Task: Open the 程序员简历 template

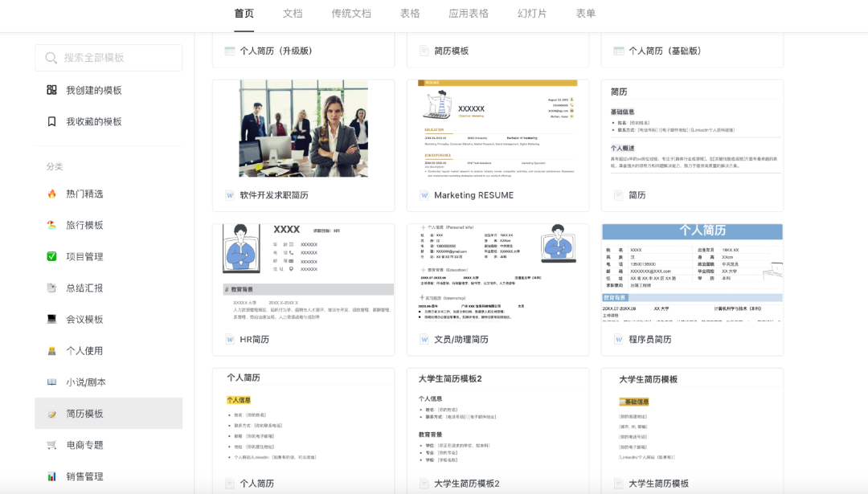Action: 650,339
